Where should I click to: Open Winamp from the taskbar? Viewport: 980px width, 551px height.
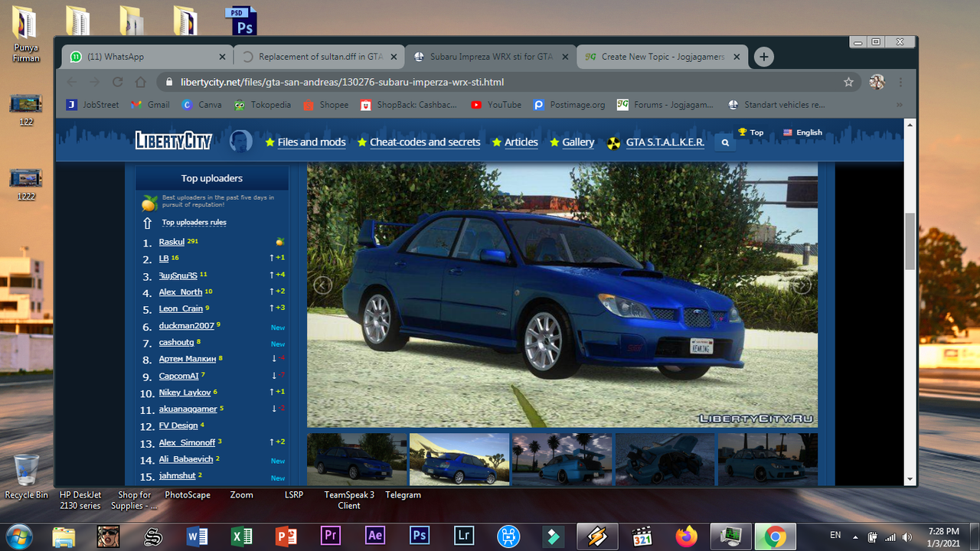[x=597, y=536]
